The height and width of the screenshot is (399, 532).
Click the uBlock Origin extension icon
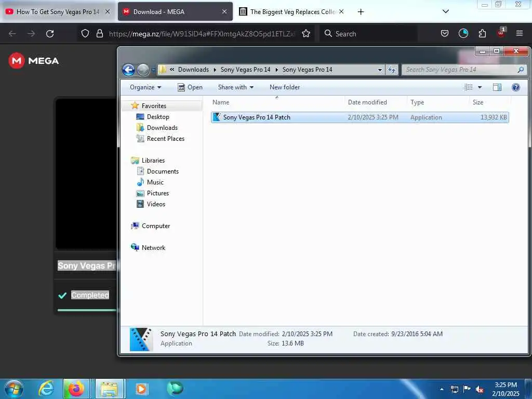(501, 33)
